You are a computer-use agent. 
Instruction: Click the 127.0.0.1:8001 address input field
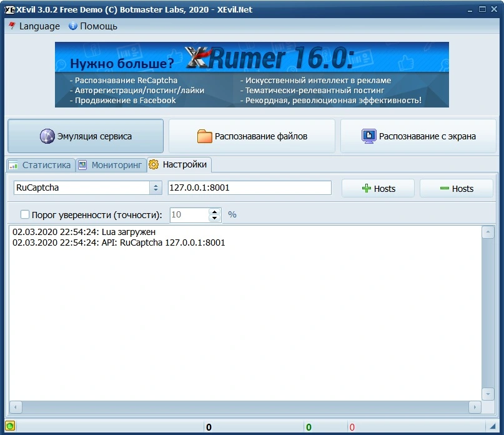pyautogui.click(x=249, y=187)
